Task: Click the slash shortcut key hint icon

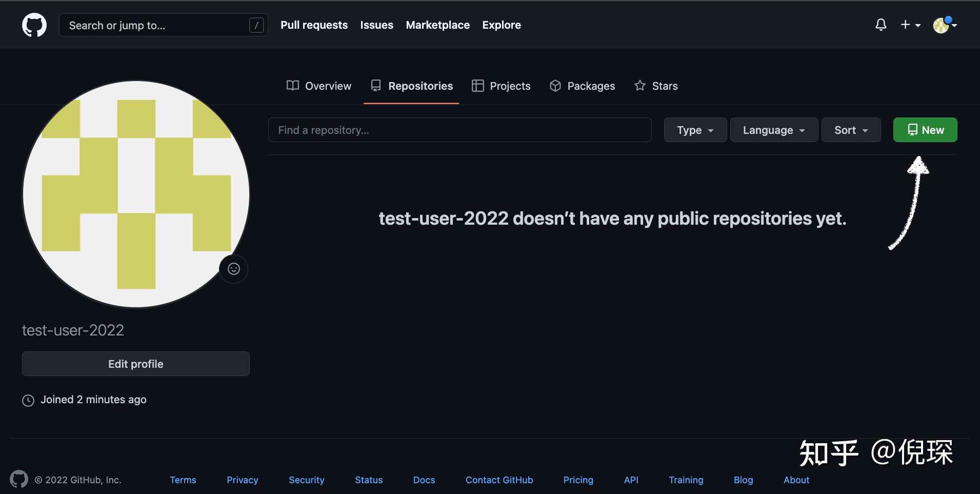Action: 256,25
